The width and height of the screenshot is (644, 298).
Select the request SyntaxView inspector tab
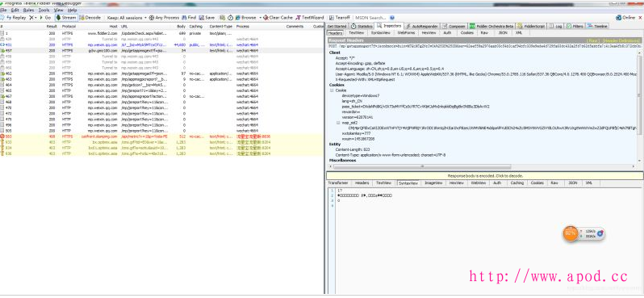coord(380,32)
